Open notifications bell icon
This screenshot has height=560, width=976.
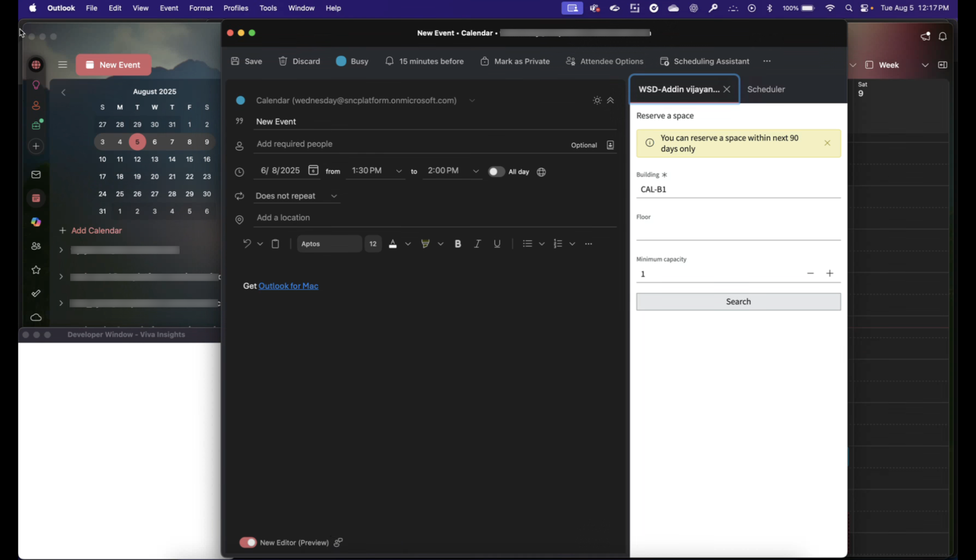point(943,37)
